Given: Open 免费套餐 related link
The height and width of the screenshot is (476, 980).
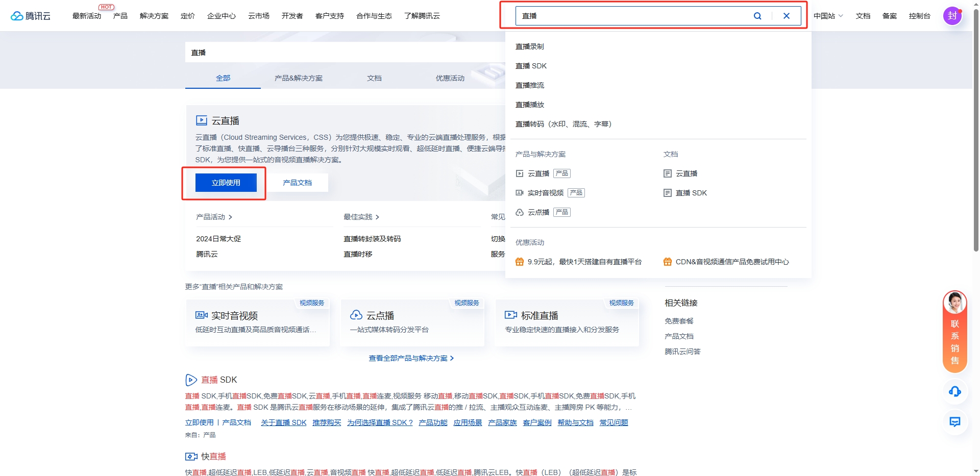Looking at the screenshot, I should 679,321.
